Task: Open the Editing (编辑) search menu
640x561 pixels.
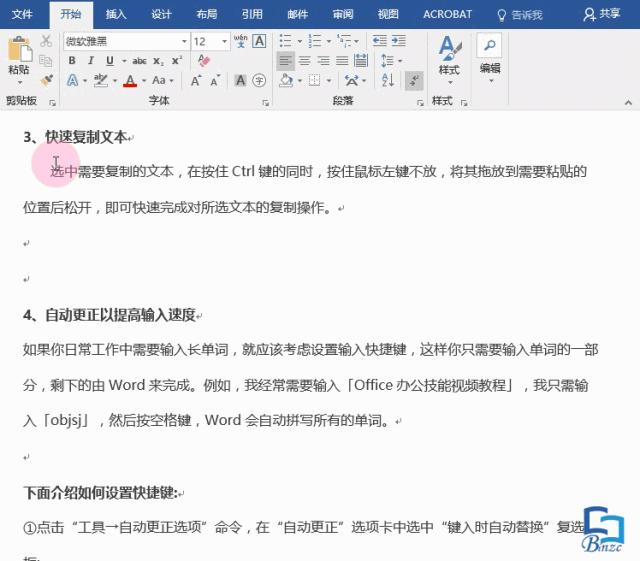Action: tap(490, 59)
